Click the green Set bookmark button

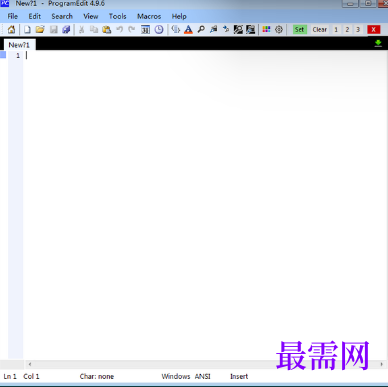pyautogui.click(x=299, y=30)
